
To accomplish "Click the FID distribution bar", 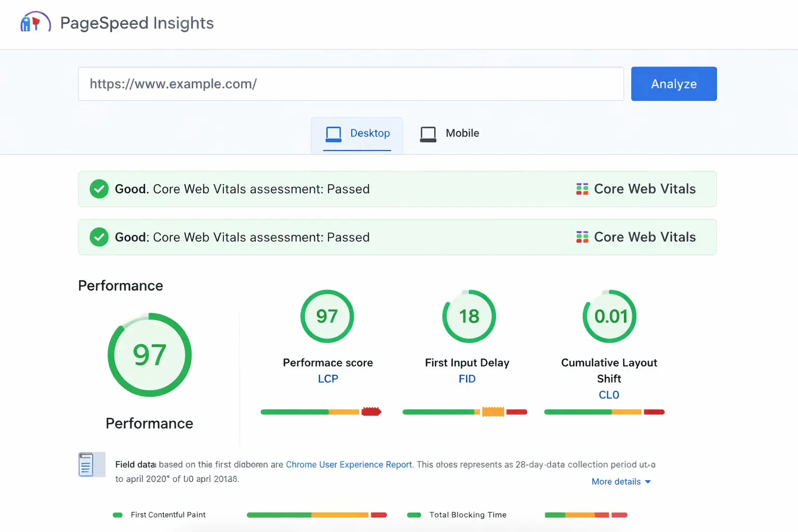I will coord(465,412).
